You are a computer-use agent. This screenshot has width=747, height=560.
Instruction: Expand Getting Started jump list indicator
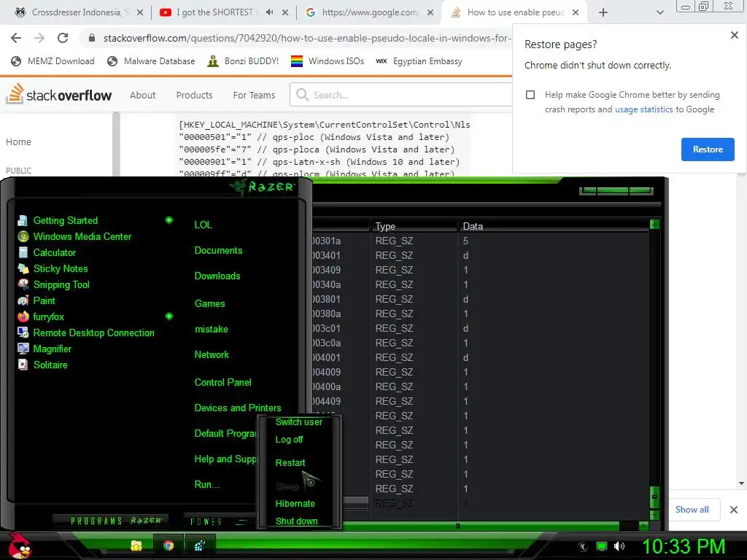(169, 220)
